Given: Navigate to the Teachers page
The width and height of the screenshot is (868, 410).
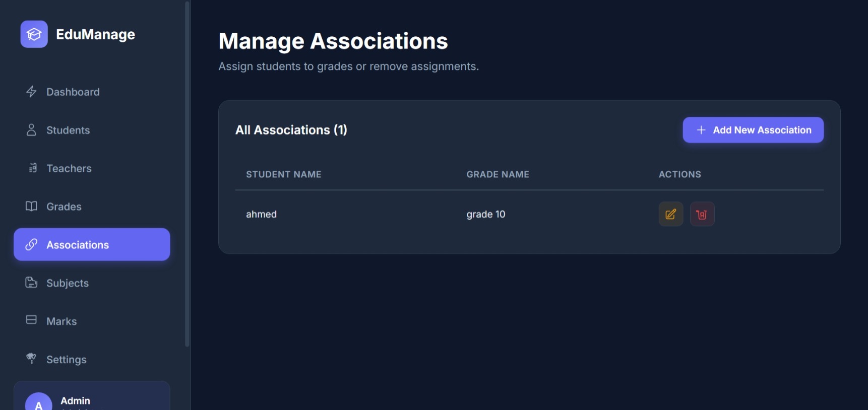Looking at the screenshot, I should (x=69, y=169).
